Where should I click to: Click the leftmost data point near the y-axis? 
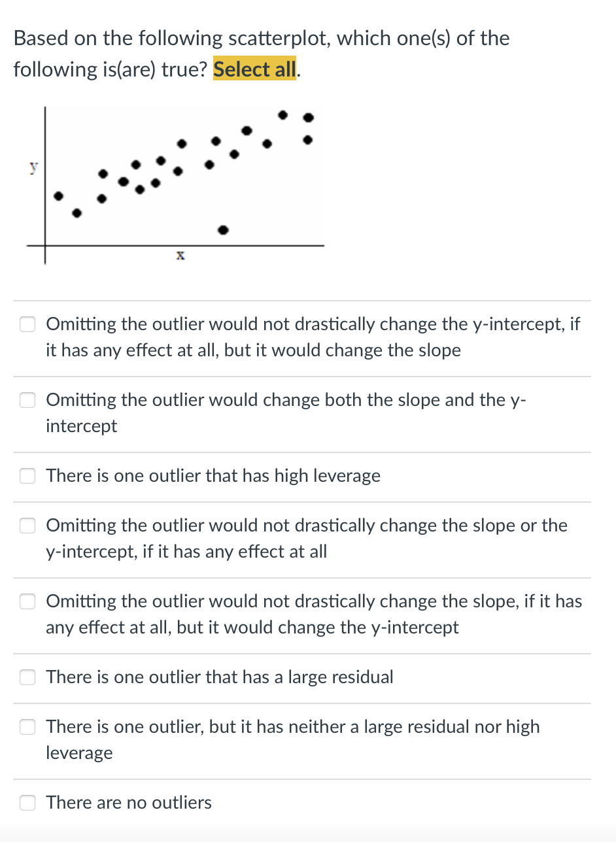click(58, 195)
